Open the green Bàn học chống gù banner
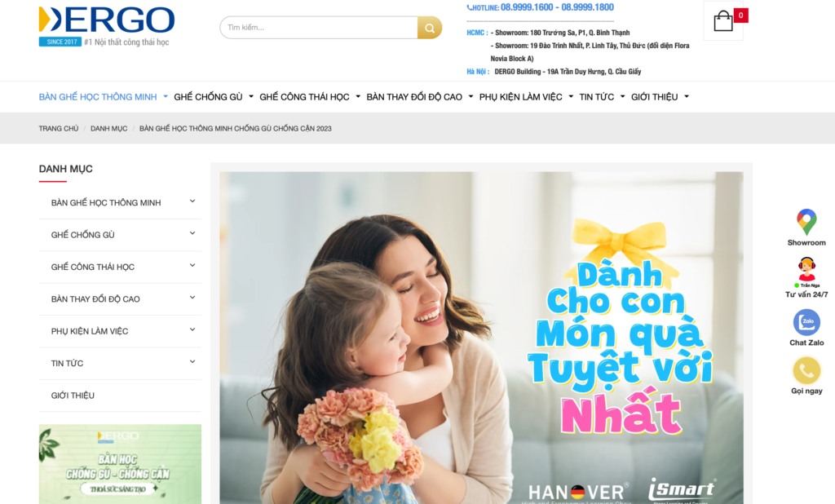 pyautogui.click(x=120, y=464)
